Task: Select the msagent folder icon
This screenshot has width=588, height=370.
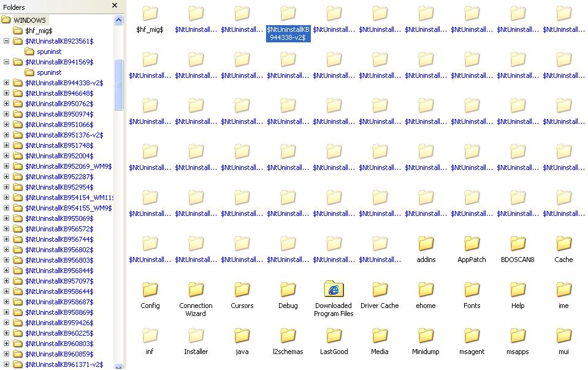Action: [x=472, y=336]
